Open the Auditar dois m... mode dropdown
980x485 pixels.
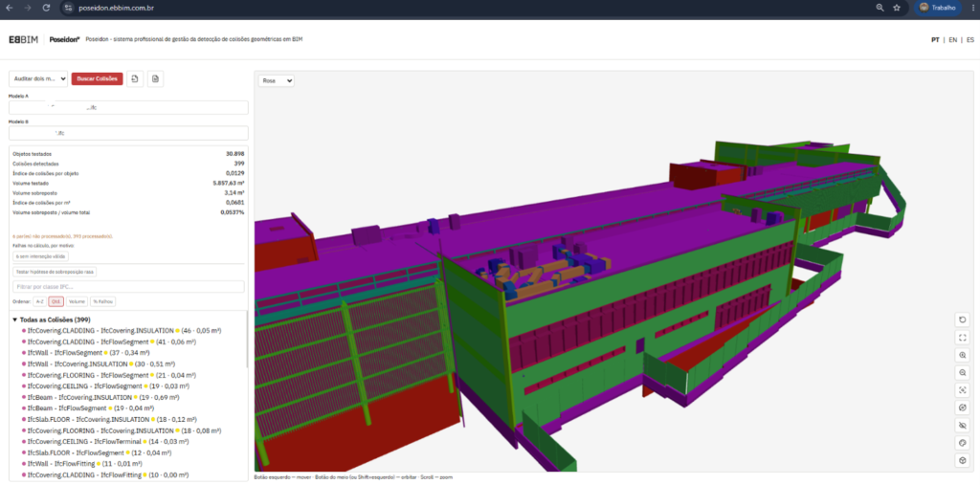38,78
